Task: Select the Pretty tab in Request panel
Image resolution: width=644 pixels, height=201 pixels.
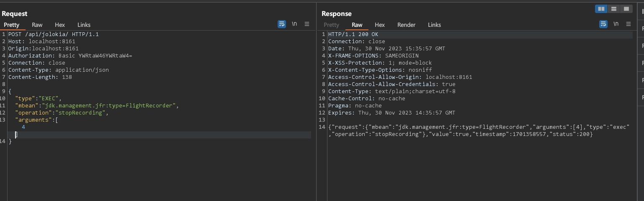Action: (12, 25)
